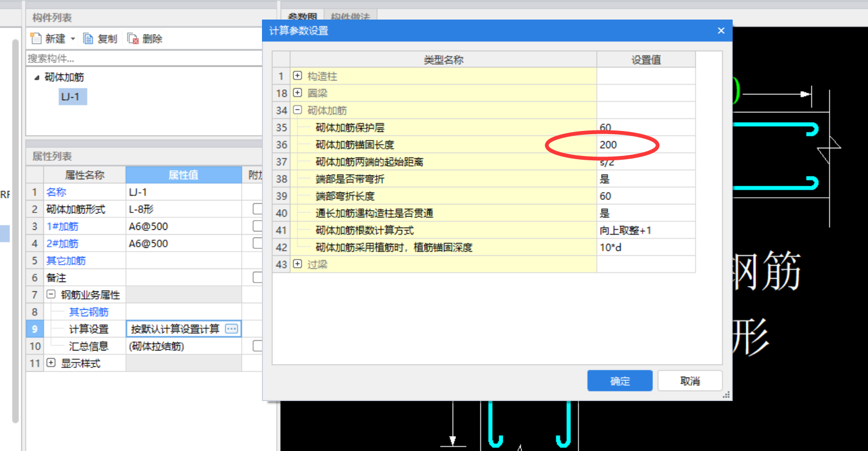
Task: Click 通长加筋遇构造柱是否贯通 value
Action: click(646, 213)
